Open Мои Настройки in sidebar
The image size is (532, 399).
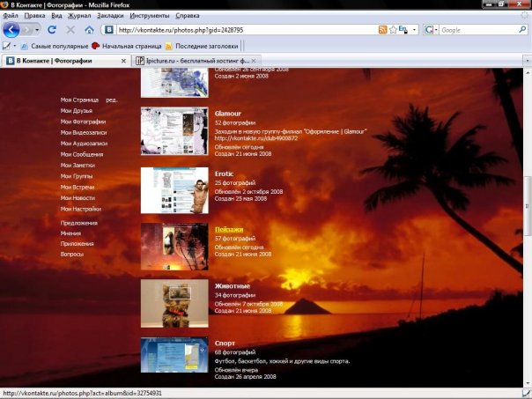pos(81,209)
